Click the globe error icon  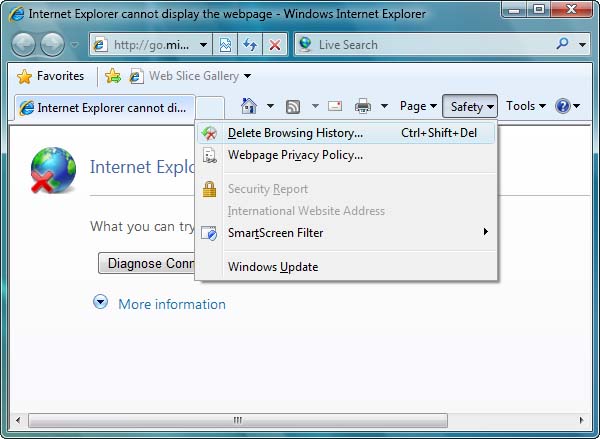point(53,170)
